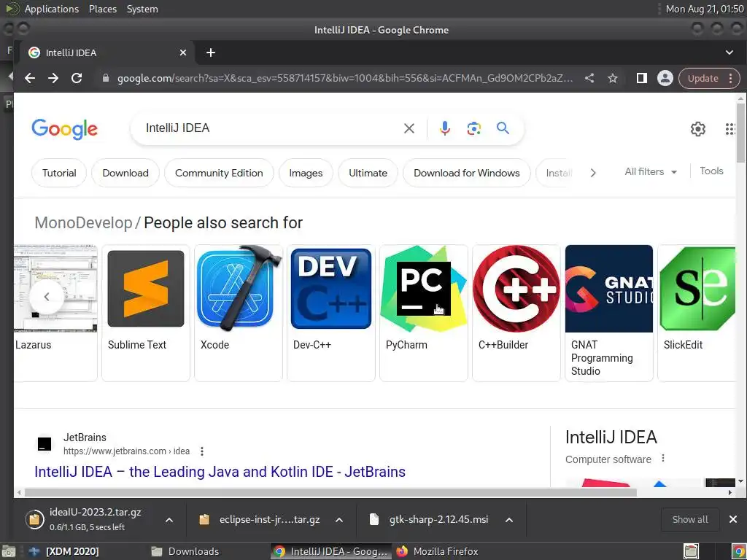Image resolution: width=747 pixels, height=560 pixels.
Task: Select Download for Windows chip
Action: click(466, 173)
